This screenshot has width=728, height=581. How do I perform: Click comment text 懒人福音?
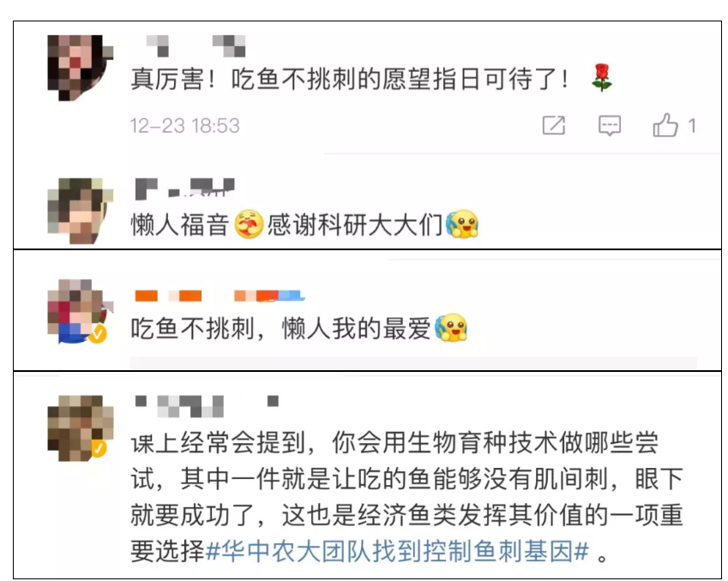click(180, 225)
